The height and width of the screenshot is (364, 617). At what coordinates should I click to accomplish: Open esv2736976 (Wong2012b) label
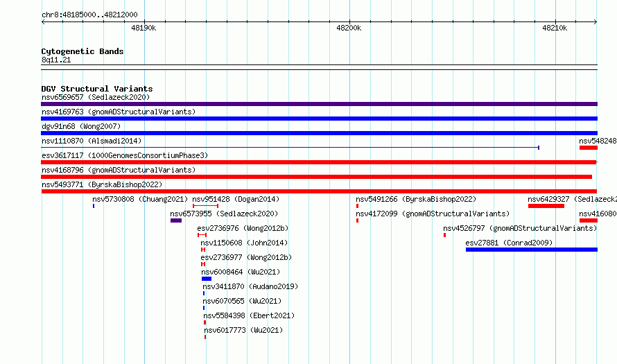(x=243, y=228)
